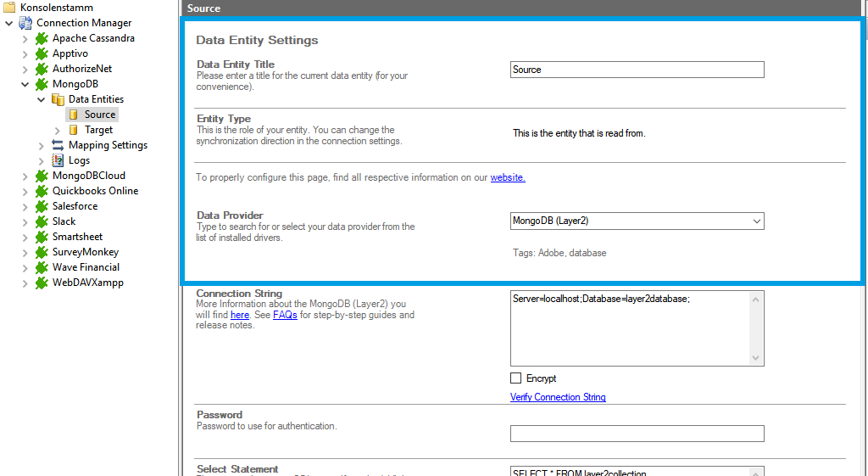The height and width of the screenshot is (476, 868).
Task: Click the Mapping Settings arrows icon
Action: [58, 145]
